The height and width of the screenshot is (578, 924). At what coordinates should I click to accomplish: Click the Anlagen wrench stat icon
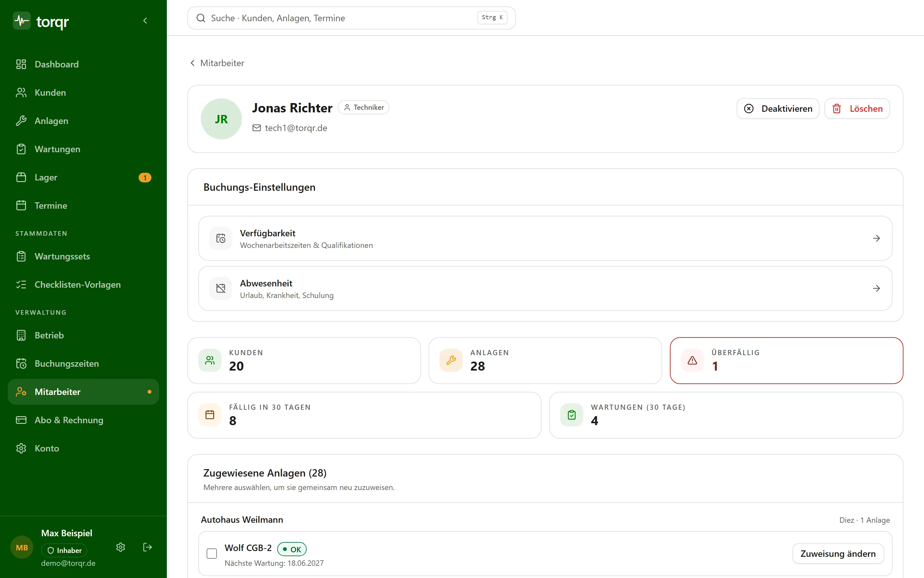coord(451,361)
